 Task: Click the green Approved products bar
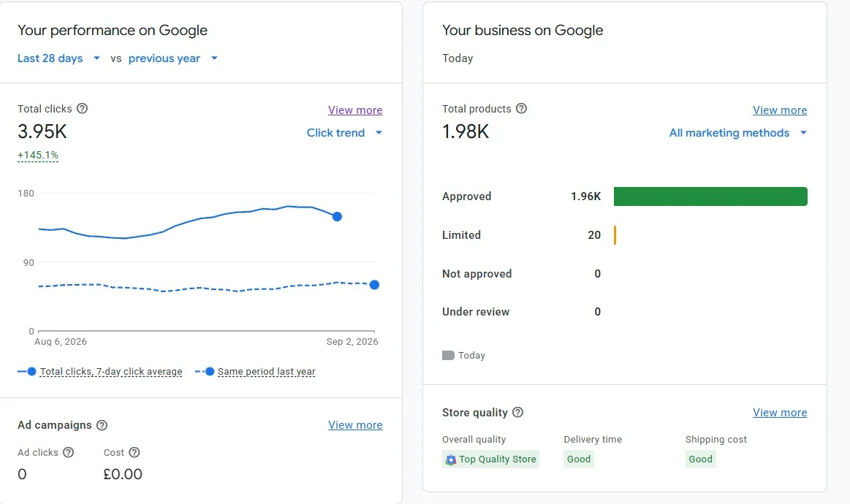[710, 196]
